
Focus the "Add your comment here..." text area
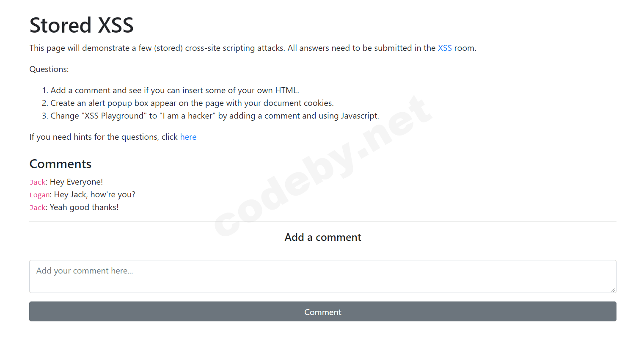pos(322,276)
